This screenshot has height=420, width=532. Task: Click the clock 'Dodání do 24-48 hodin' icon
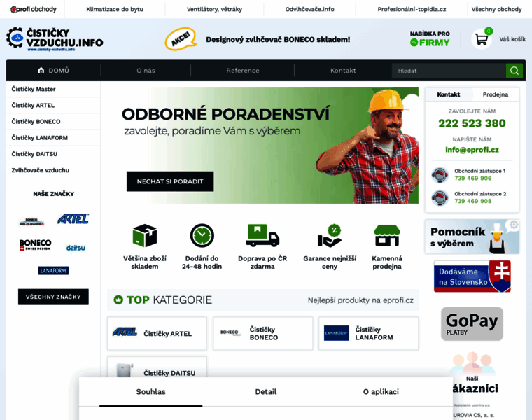click(x=202, y=235)
